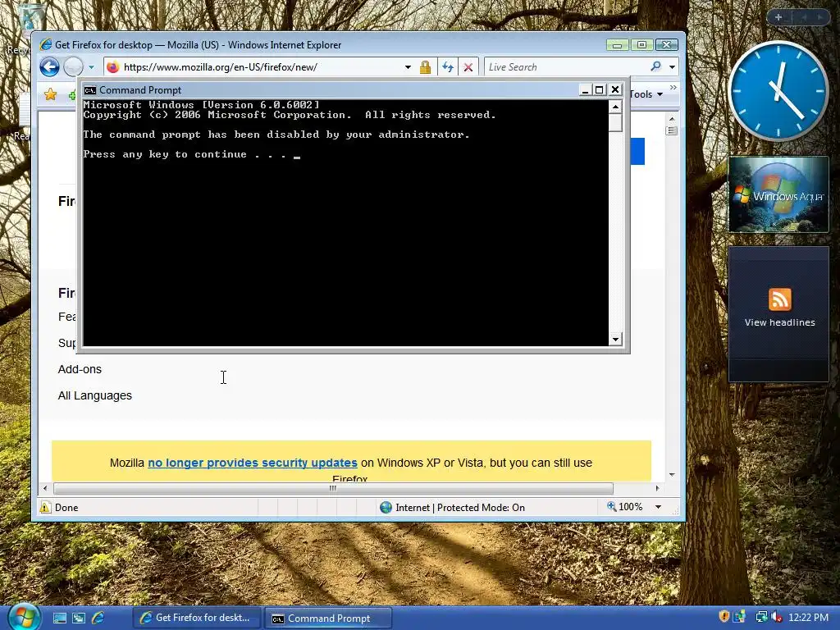Click the mozilla.org URL in address bar
Image resolution: width=840 pixels, height=630 pixels.
tap(220, 67)
